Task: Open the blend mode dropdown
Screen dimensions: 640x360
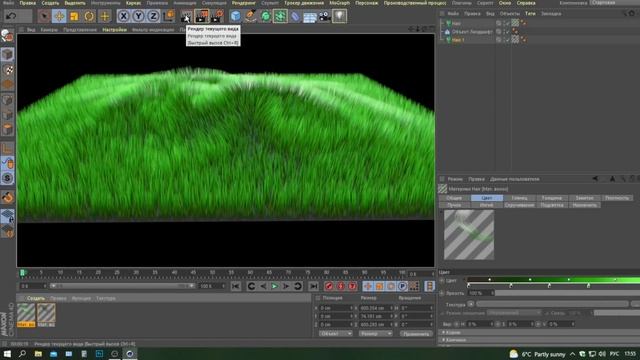Action: pos(514,313)
